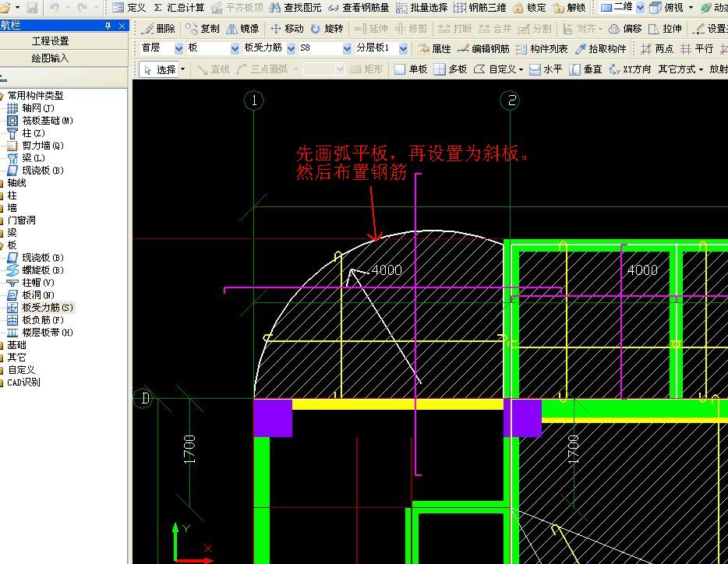The width and height of the screenshot is (728, 564).
Task: Select 剪力墙(Q) in tree
Action: [x=36, y=146]
